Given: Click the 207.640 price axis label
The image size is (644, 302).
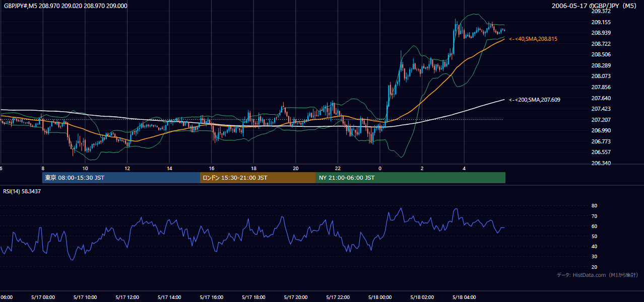Looking at the screenshot, I should (x=601, y=98).
